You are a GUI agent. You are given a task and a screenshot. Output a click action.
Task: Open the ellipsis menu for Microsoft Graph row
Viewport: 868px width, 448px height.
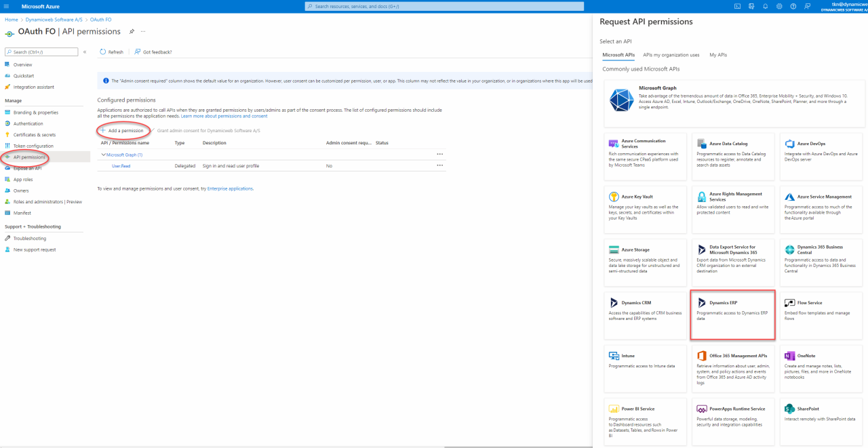click(439, 155)
